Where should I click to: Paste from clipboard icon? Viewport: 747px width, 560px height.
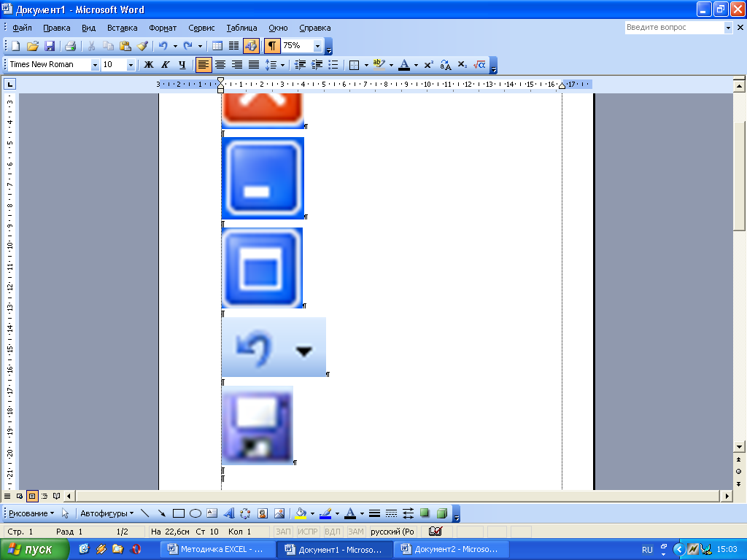(125, 46)
